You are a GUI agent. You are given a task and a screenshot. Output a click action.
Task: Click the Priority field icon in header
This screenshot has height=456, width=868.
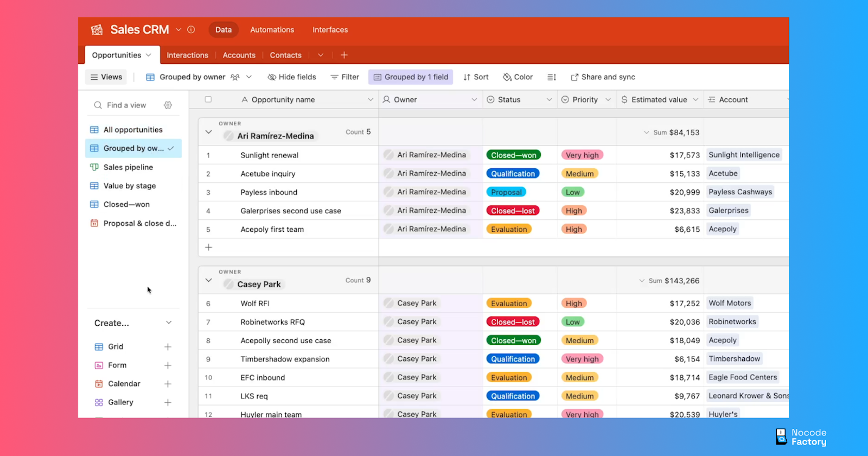[x=565, y=100]
